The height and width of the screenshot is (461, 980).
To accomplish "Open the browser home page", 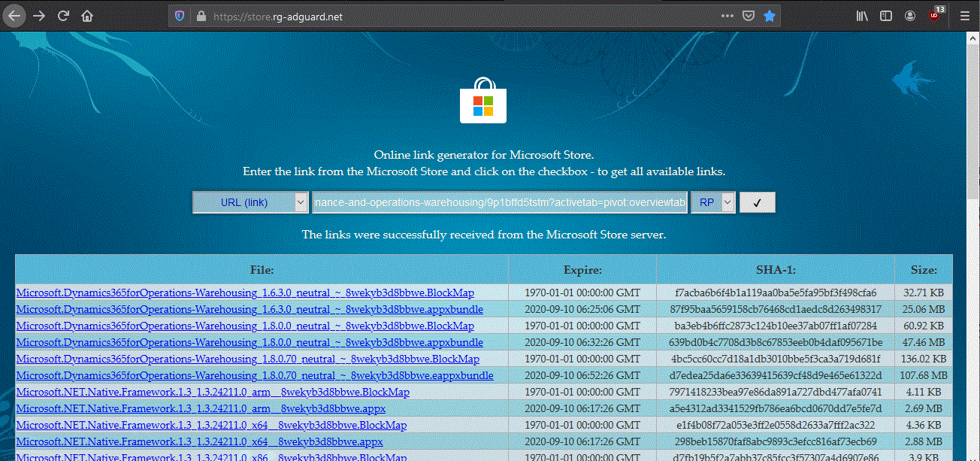I will coord(87,15).
